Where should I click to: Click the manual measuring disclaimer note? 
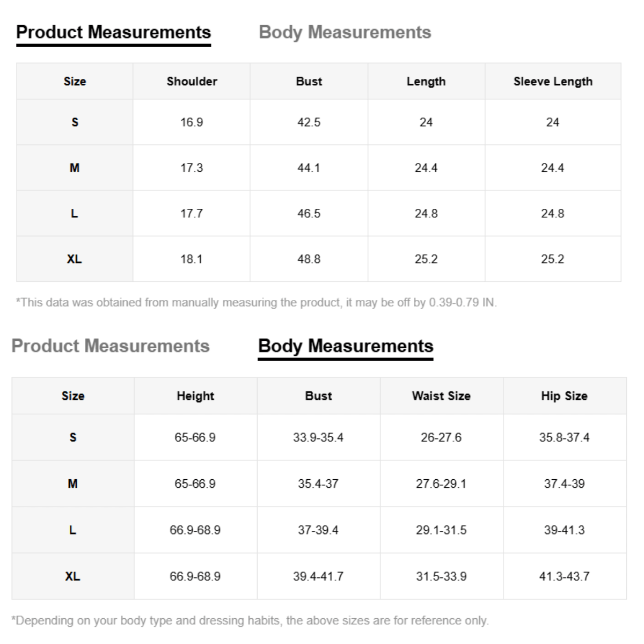[x=257, y=303]
